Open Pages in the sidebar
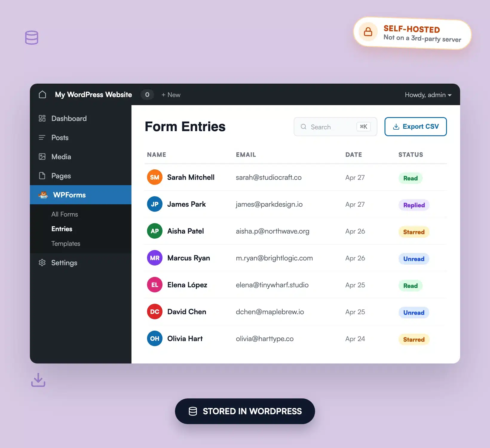490x448 pixels. [81, 176]
